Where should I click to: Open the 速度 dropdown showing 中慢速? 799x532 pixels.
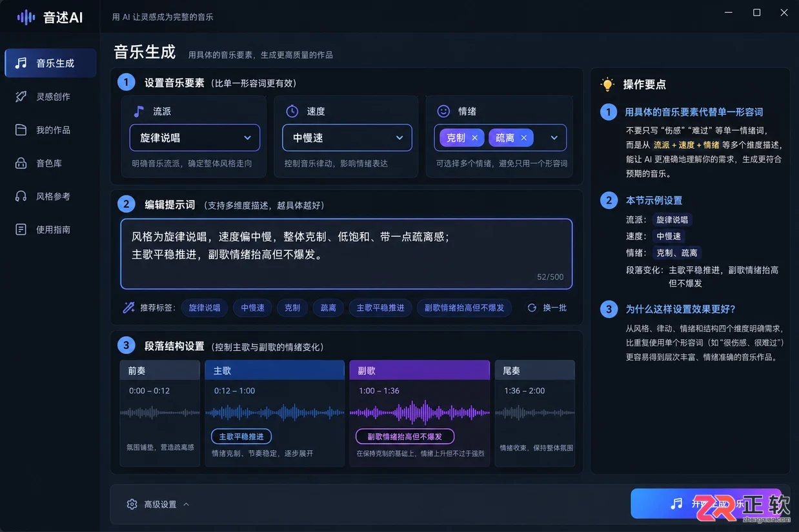pyautogui.click(x=347, y=138)
